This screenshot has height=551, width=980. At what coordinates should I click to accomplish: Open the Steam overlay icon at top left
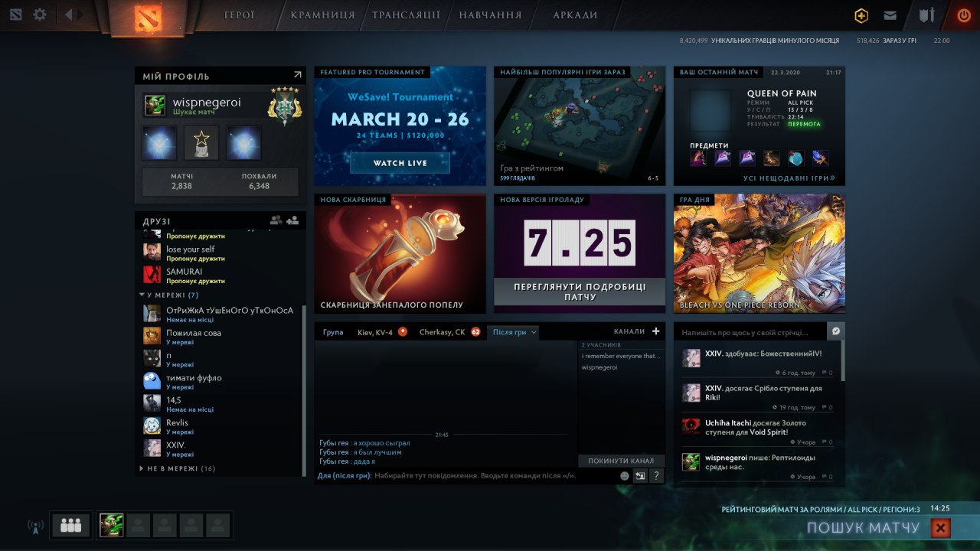16,15
